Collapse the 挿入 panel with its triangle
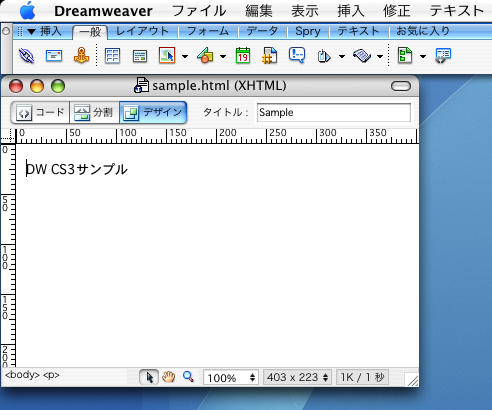The height and width of the screenshot is (410, 492). click(x=31, y=32)
